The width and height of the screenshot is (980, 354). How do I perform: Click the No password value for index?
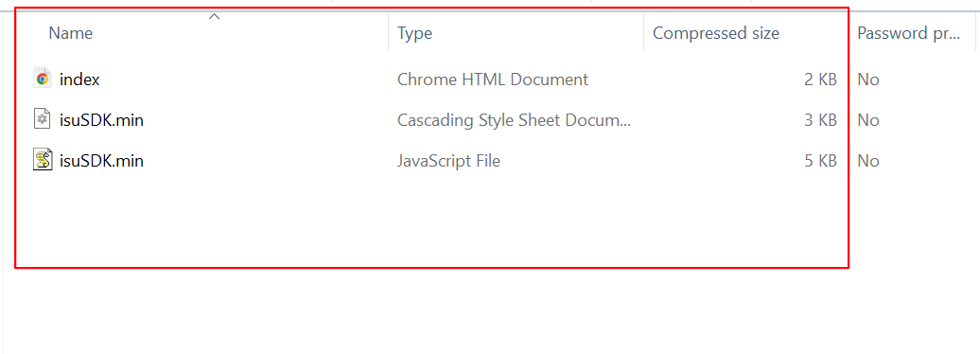[868, 80]
